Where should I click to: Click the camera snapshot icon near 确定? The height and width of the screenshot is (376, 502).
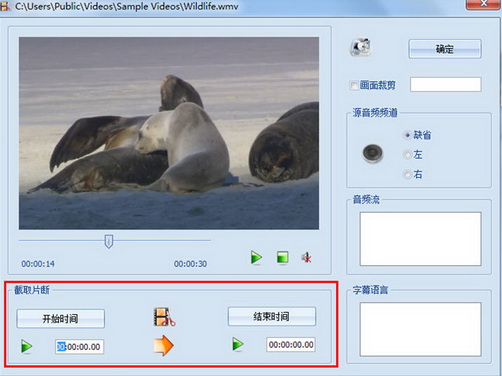click(360, 47)
